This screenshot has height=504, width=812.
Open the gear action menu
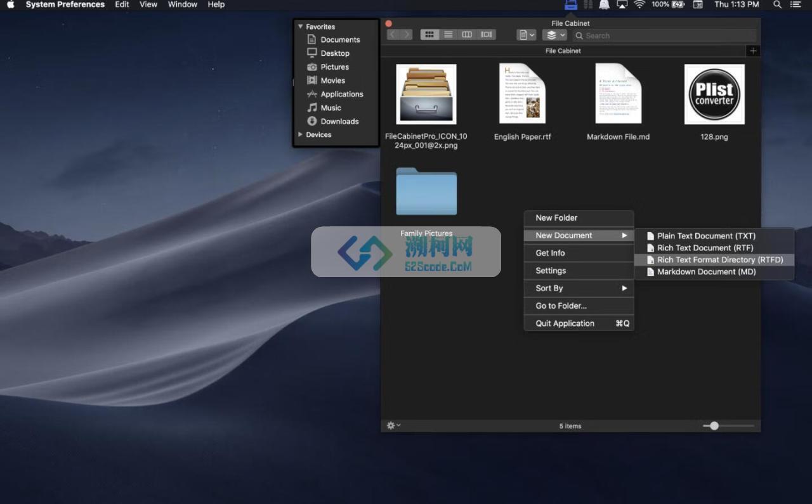coord(393,425)
